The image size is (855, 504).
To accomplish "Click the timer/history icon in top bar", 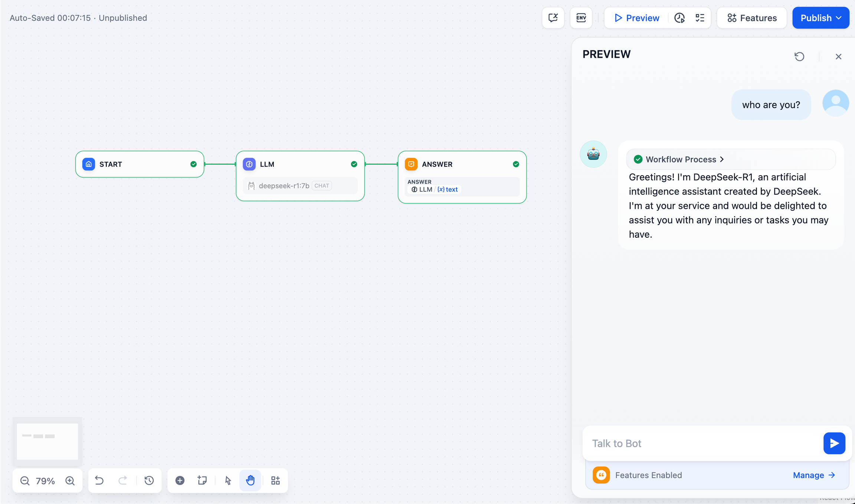I will pos(680,17).
